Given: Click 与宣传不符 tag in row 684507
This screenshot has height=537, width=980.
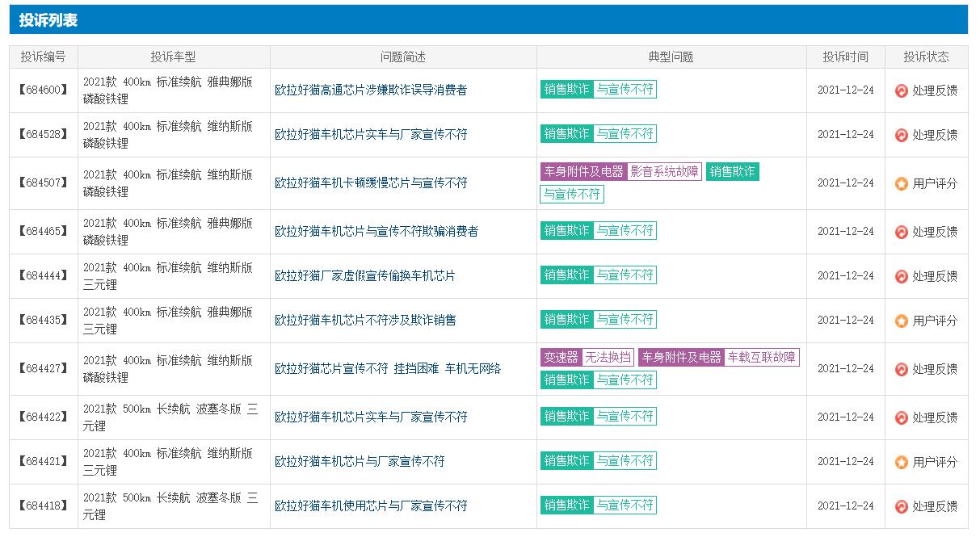Looking at the screenshot, I should tap(572, 195).
